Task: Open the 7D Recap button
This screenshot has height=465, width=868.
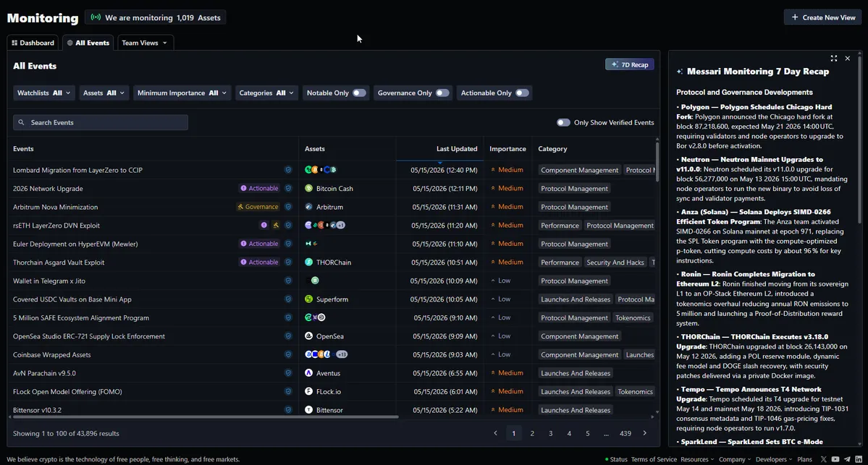Action: pyautogui.click(x=630, y=64)
